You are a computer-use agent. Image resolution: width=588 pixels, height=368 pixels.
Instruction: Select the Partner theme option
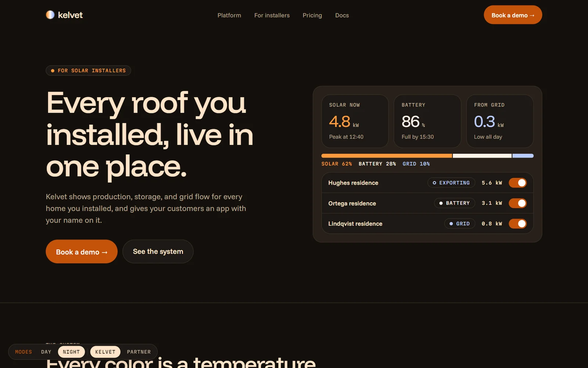pos(139,352)
